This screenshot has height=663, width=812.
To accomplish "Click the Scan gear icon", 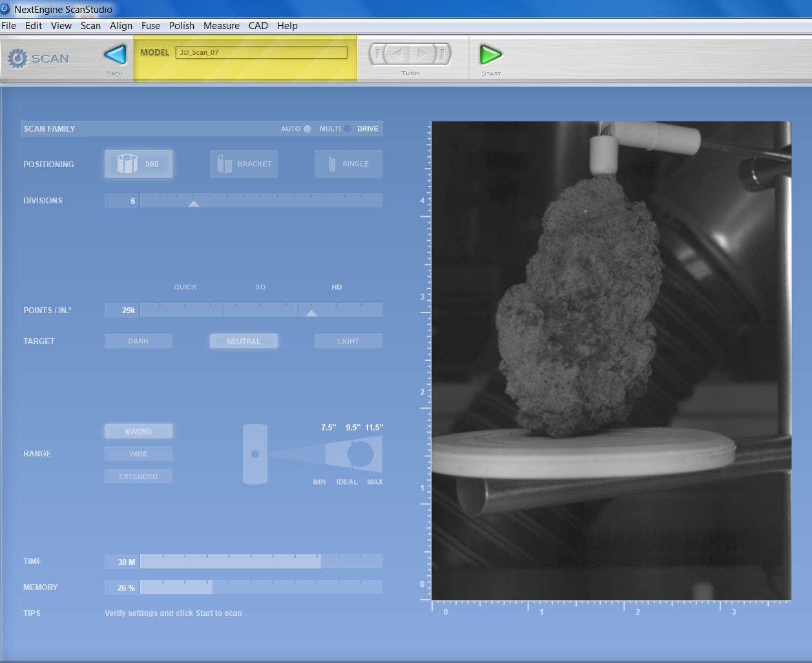I will 17,59.
